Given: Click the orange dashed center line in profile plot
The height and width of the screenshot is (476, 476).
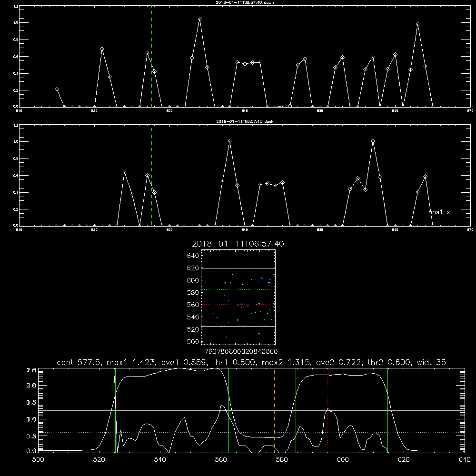Looking at the screenshot, I should (x=275, y=410).
